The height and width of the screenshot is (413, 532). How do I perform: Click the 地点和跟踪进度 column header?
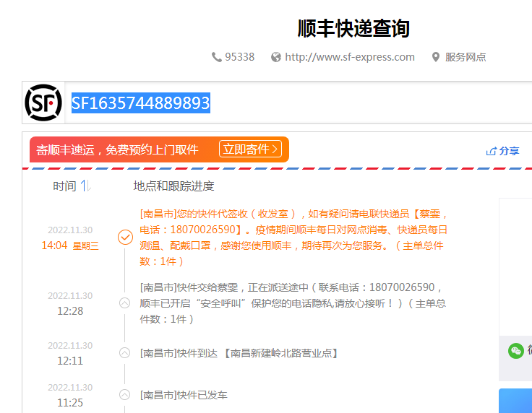click(173, 186)
